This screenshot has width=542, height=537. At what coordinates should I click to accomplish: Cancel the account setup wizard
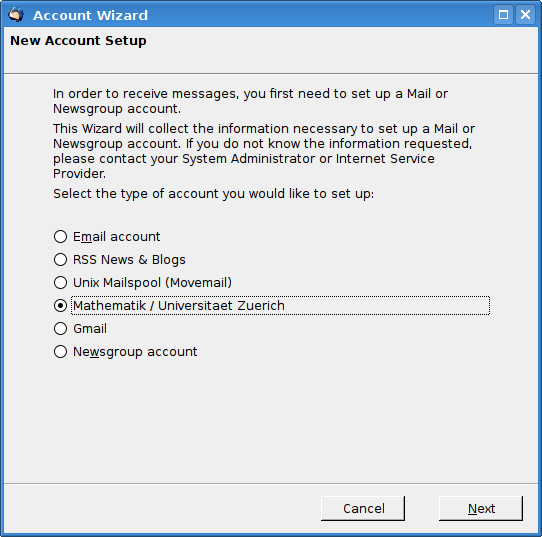(x=363, y=508)
